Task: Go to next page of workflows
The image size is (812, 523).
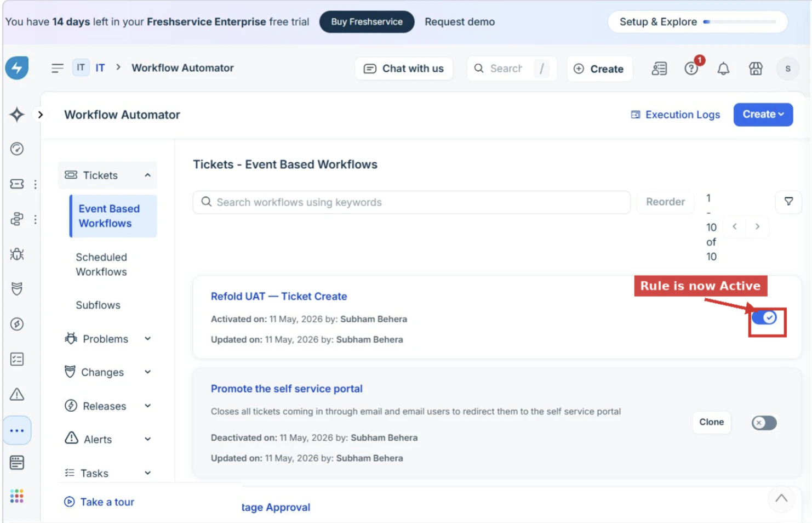Action: (757, 226)
